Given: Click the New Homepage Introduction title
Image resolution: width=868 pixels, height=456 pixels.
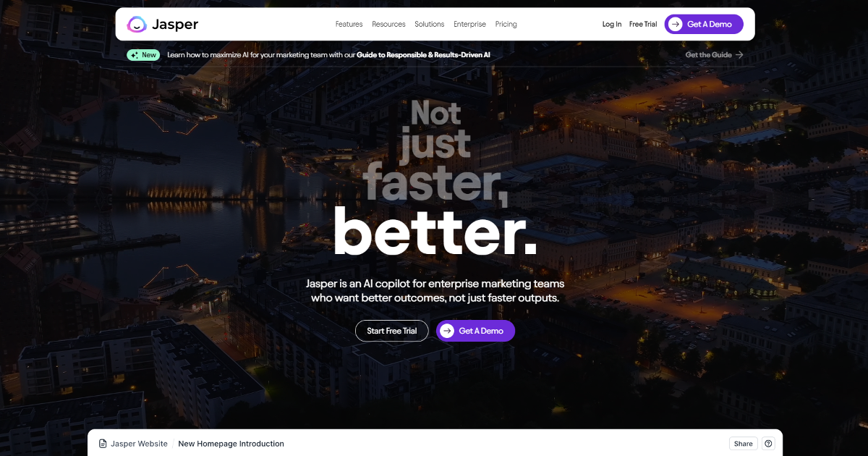Looking at the screenshot, I should (x=231, y=444).
